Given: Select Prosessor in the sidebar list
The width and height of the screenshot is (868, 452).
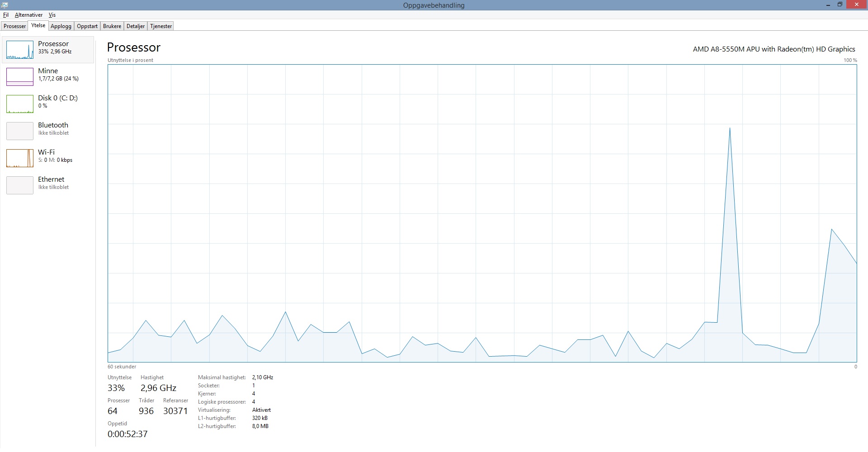Looking at the screenshot, I should pyautogui.click(x=48, y=50).
